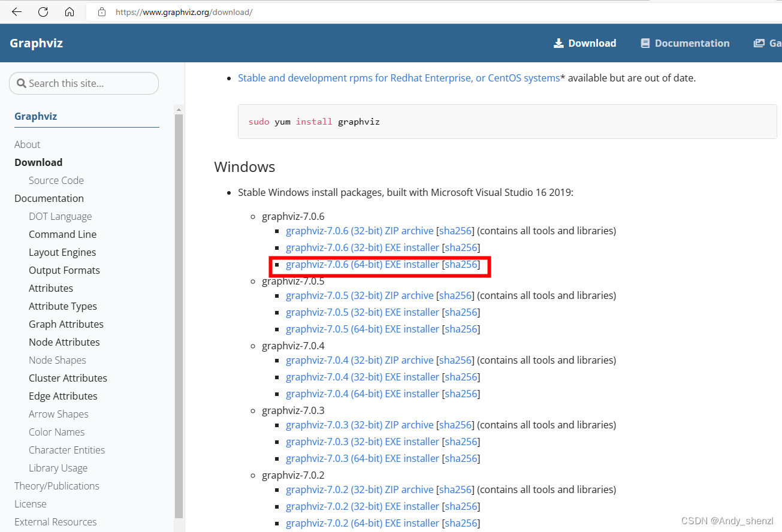Click the sudo yum install code block
Viewport: 782px width, 532px height.
point(507,122)
